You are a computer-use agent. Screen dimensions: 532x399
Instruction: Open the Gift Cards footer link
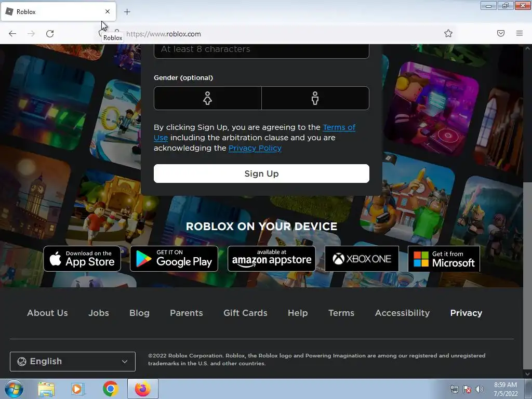(x=245, y=313)
